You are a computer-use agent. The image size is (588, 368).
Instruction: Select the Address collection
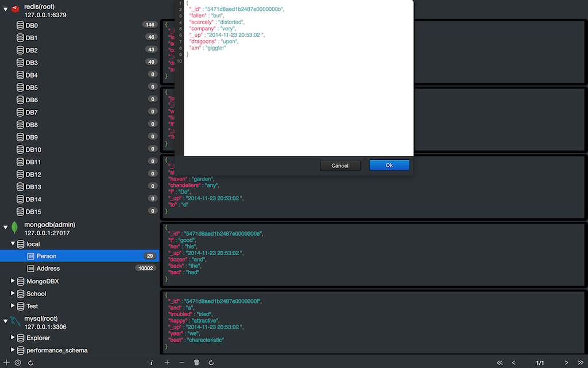pos(48,269)
